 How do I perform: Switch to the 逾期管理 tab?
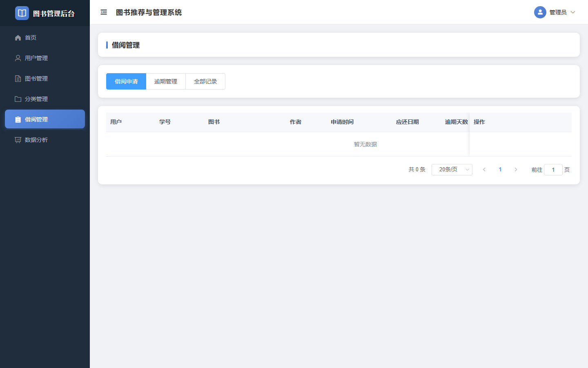pos(166,81)
